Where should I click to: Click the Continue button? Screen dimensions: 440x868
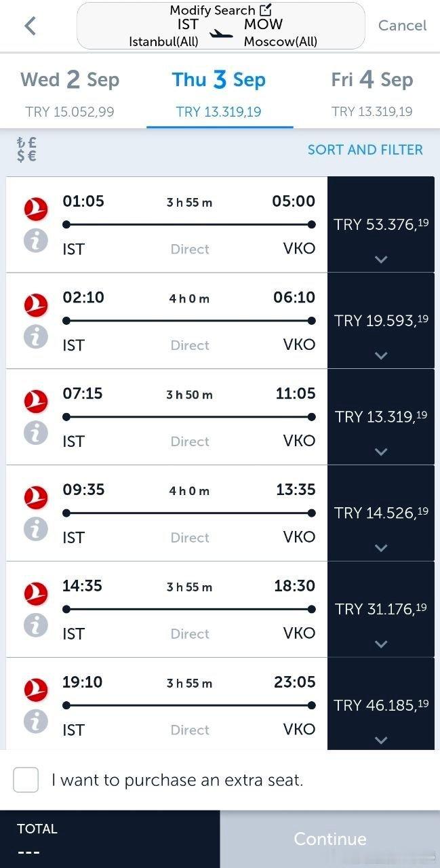[330, 839]
